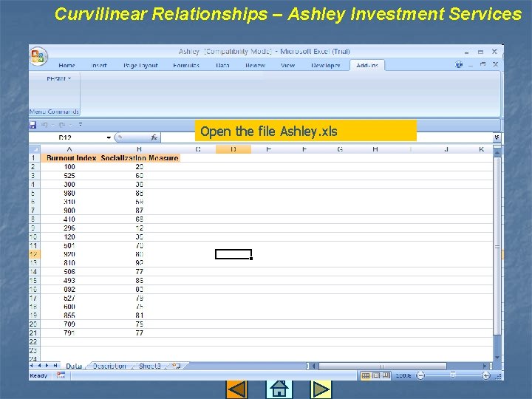Click the macro record icon in status bar
The width and height of the screenshot is (532, 399).
61,375
